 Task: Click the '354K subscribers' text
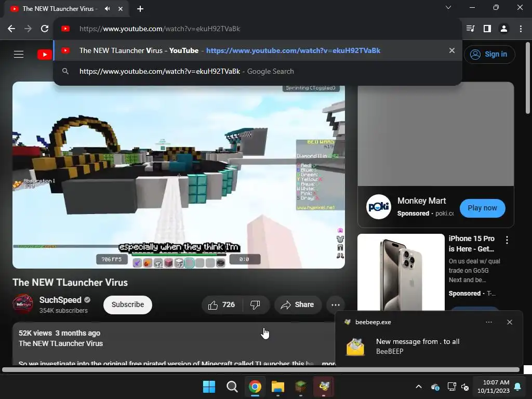[x=63, y=311]
